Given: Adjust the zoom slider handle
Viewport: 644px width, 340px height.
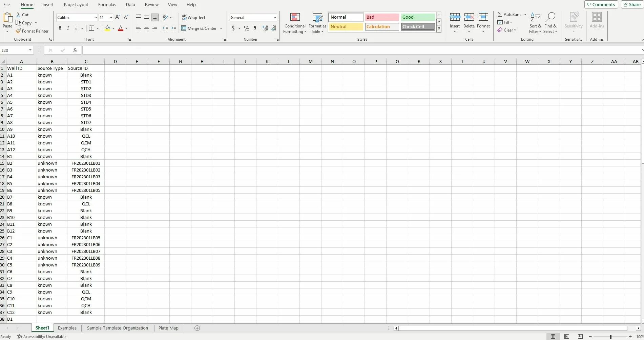Looking at the screenshot, I should (610, 337).
